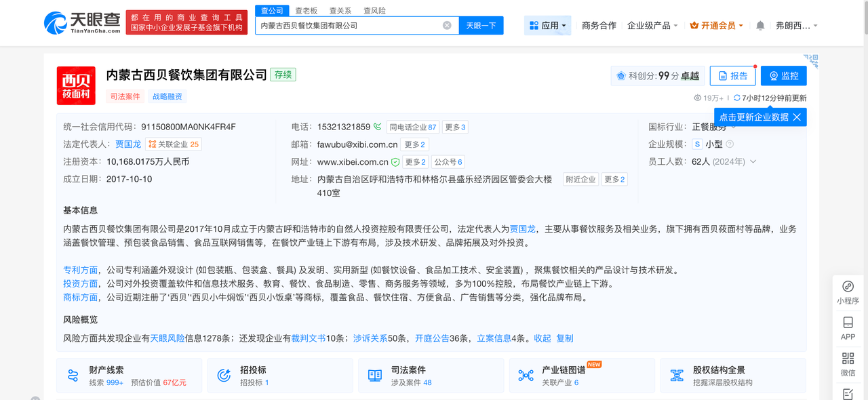Switch to the 查老板 tab

pos(306,10)
